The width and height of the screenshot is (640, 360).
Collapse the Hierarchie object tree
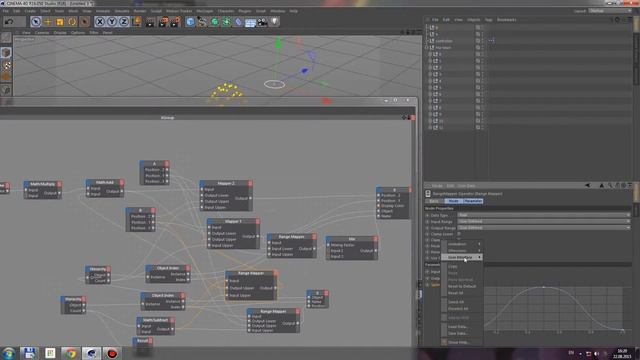(x=427, y=47)
